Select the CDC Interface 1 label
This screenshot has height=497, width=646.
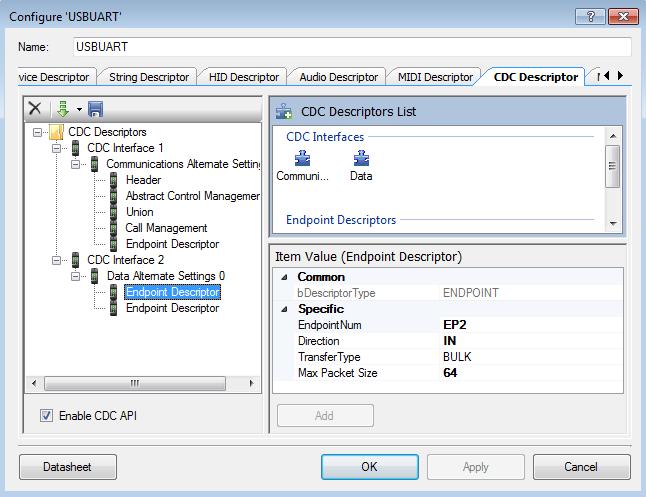[125, 148]
